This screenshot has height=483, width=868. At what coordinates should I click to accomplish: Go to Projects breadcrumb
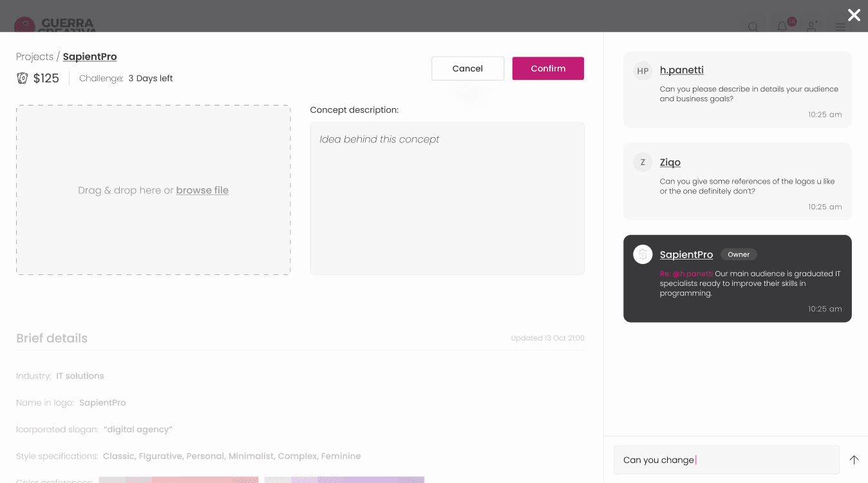click(x=35, y=57)
